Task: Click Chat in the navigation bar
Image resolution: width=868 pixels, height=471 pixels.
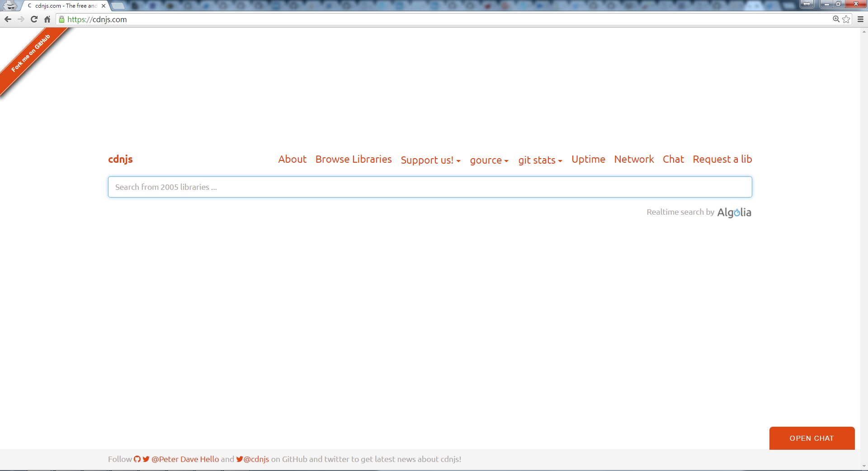Action: pos(673,159)
